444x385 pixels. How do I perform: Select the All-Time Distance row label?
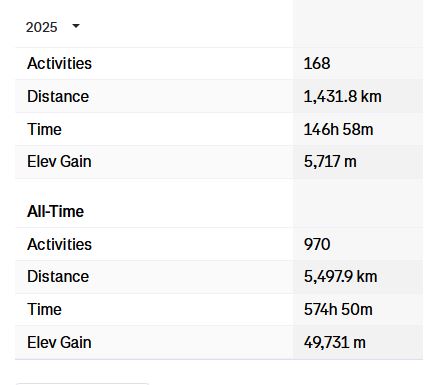pos(58,277)
